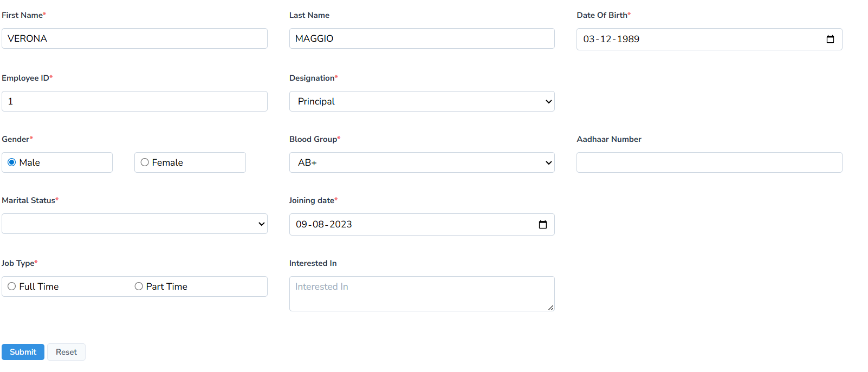The height and width of the screenshot is (372, 868).
Task: Focus the empty Aadhaar Number field
Action: point(709,162)
